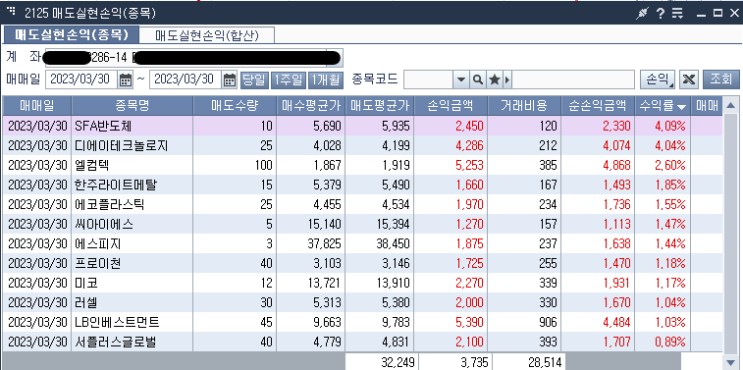Select the 에스피지 row

362,244
